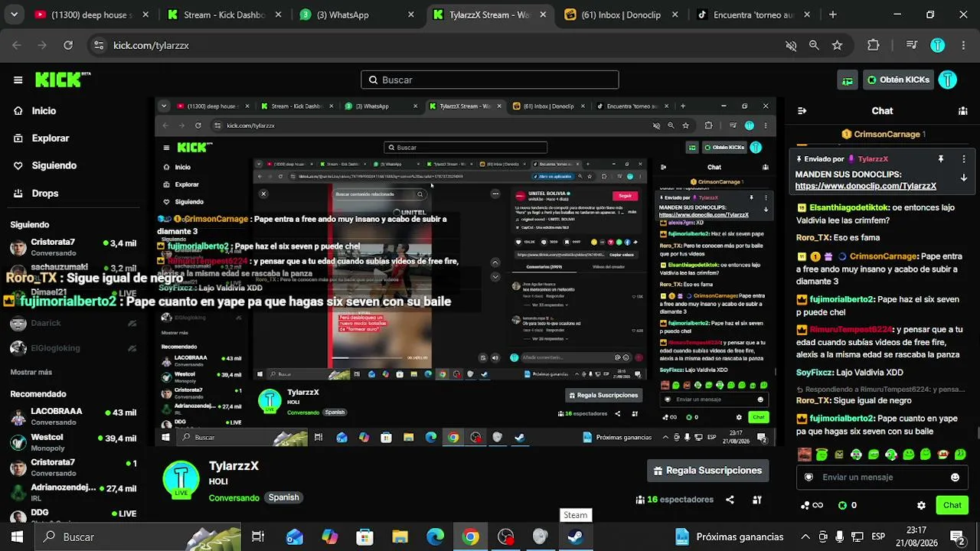
Task: Open the Conversando category link
Action: point(234,497)
